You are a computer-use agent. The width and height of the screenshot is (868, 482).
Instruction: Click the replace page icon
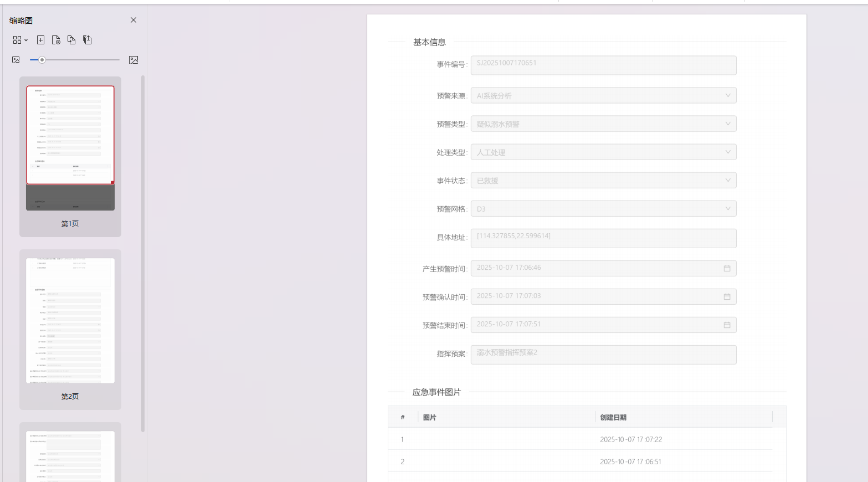click(x=71, y=40)
